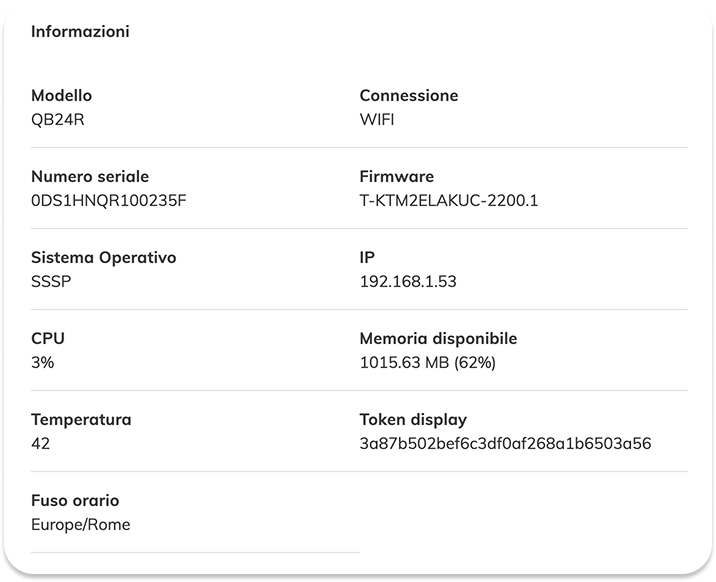
Task: Click the Numero seriale label
Action: 90,176
